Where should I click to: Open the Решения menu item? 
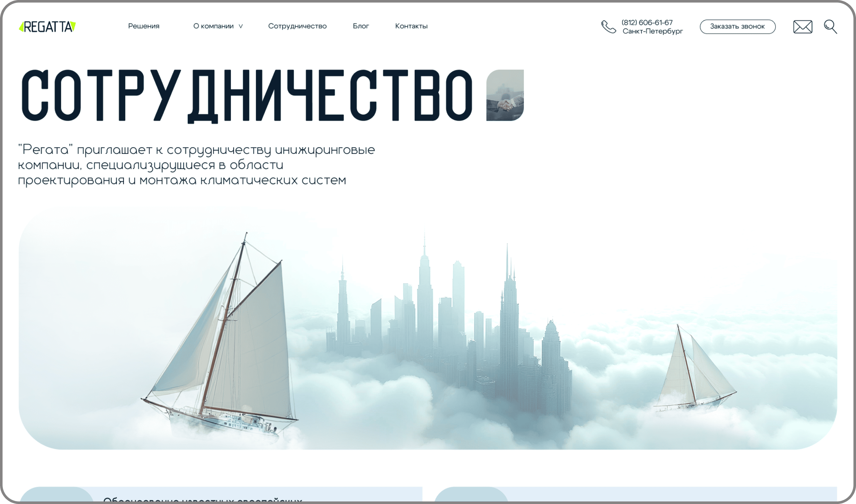(x=143, y=26)
